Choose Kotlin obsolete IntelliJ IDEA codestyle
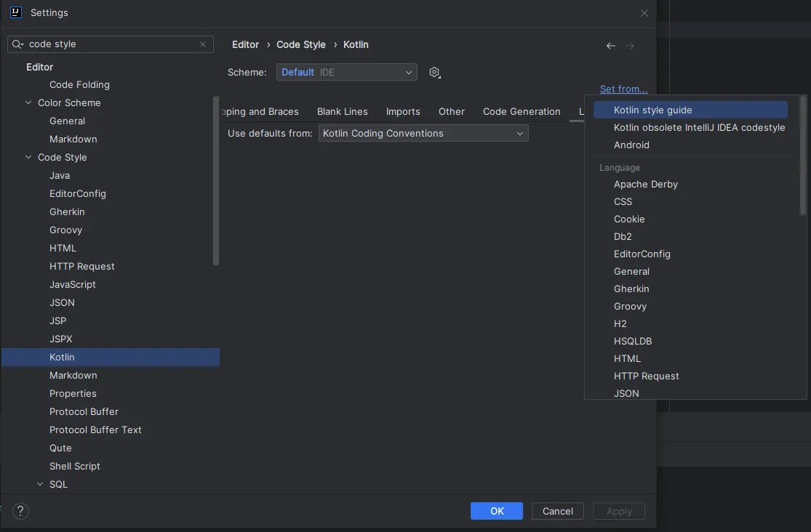The width and height of the screenshot is (811, 532). pyautogui.click(x=690, y=127)
